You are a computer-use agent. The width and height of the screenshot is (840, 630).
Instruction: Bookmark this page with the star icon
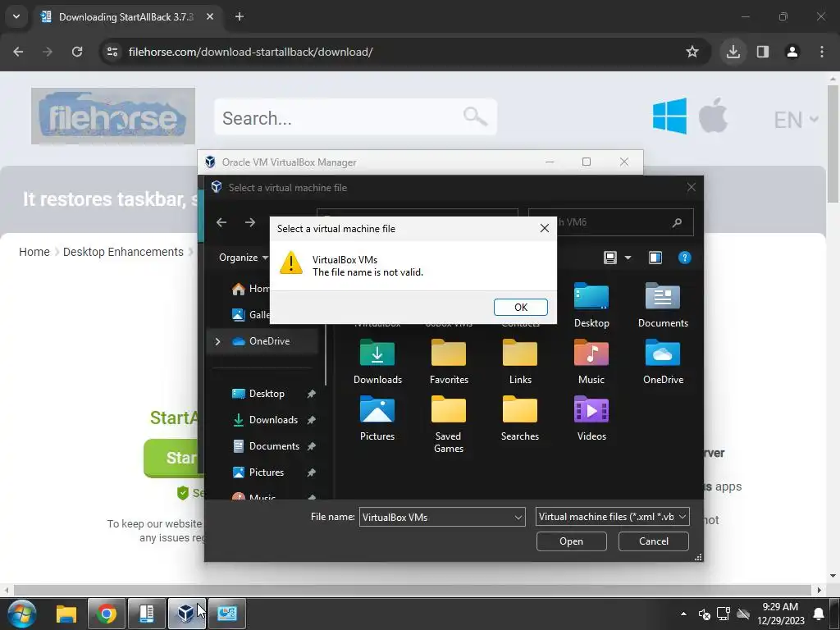tap(692, 52)
